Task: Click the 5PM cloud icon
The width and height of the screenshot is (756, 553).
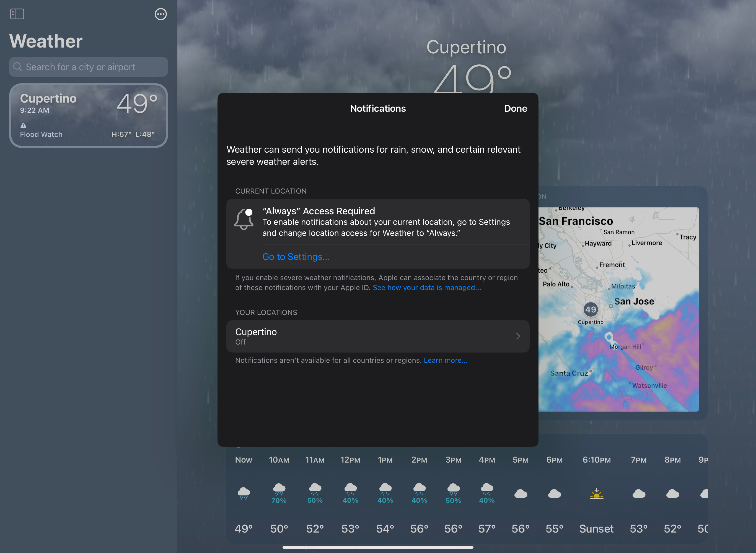Action: click(x=521, y=494)
